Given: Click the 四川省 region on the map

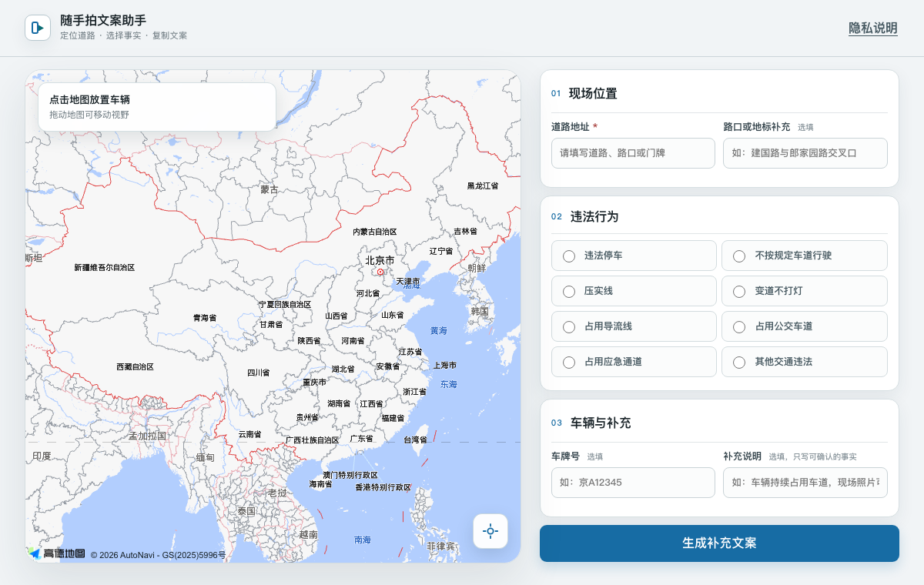Looking at the screenshot, I should [x=258, y=373].
